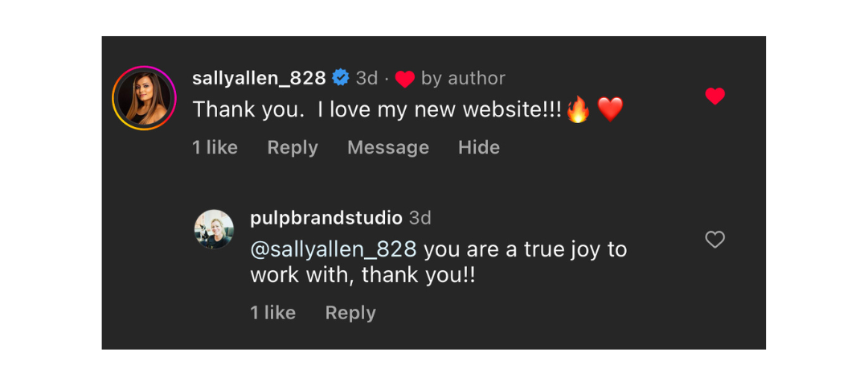Click the 3d timestamp on sallyallen_828's comment
868x386 pixels.
pyautogui.click(x=367, y=78)
